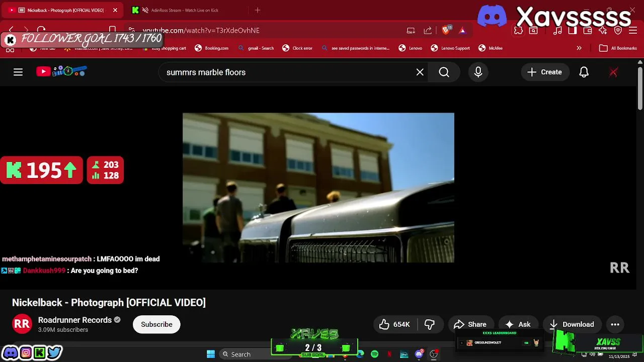Open the YouTube guide hamburger menu
This screenshot has width=644, height=362.
point(18,72)
